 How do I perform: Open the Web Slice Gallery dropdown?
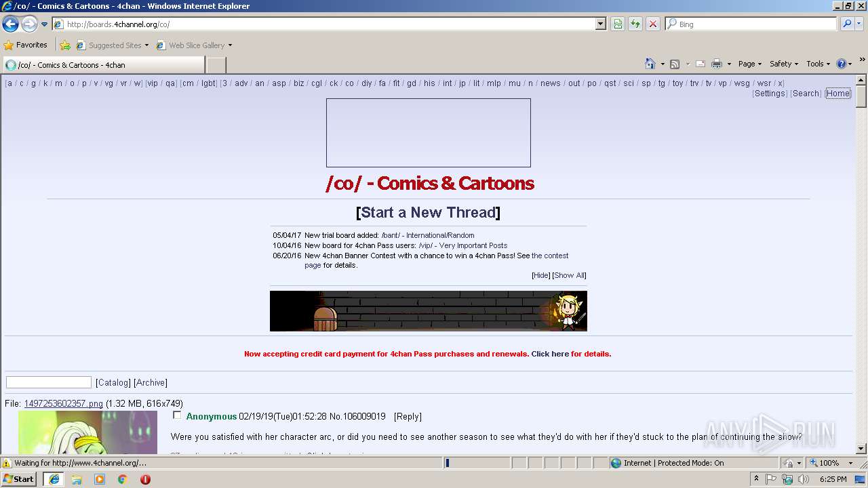pos(194,45)
